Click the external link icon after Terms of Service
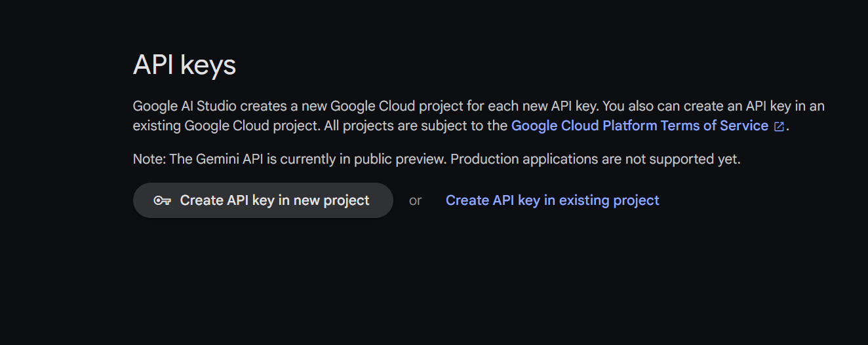Viewport: 868px width, 345px height. [779, 126]
